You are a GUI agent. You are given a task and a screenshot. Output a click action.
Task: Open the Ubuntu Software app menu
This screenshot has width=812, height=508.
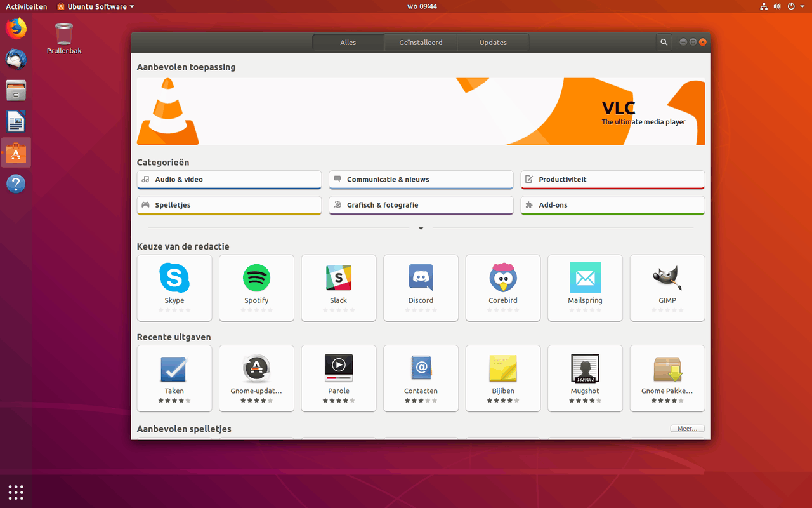(96, 6)
